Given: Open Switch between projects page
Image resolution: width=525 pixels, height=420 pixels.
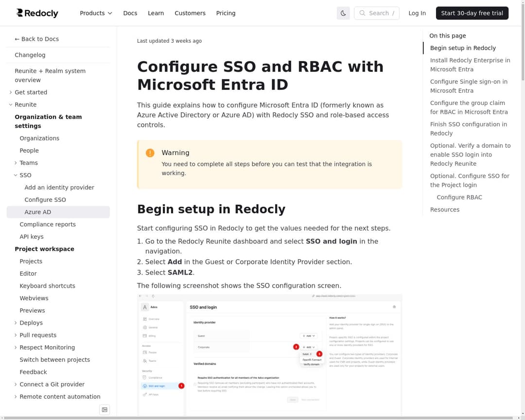Looking at the screenshot, I should (54, 360).
